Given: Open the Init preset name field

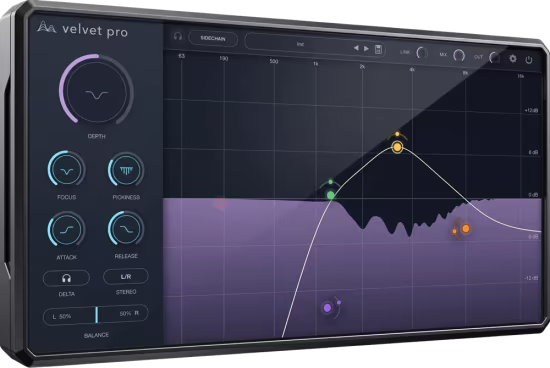Looking at the screenshot, I should pyautogui.click(x=300, y=44).
